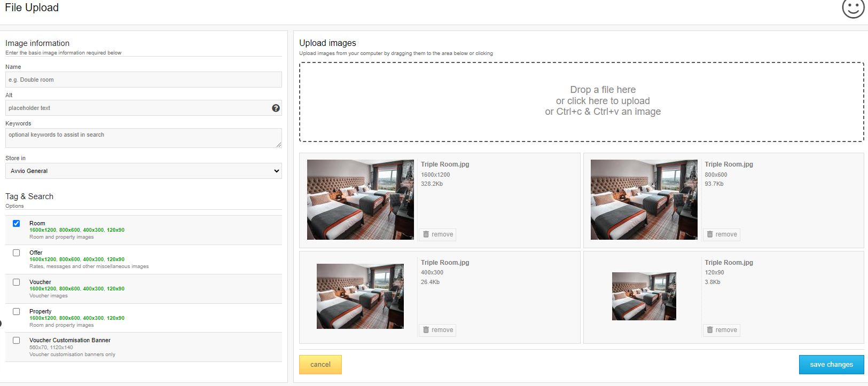Check the Property tag checkbox

click(x=17, y=311)
